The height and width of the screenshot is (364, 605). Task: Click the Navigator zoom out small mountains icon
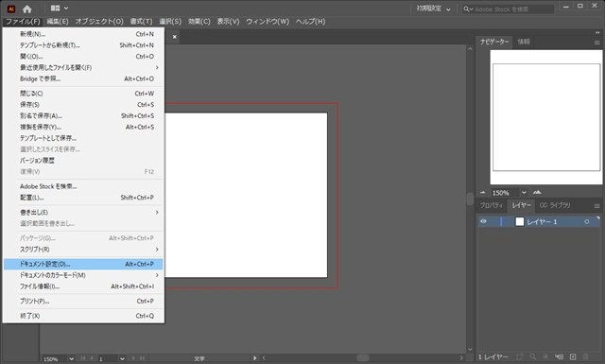click(x=483, y=192)
